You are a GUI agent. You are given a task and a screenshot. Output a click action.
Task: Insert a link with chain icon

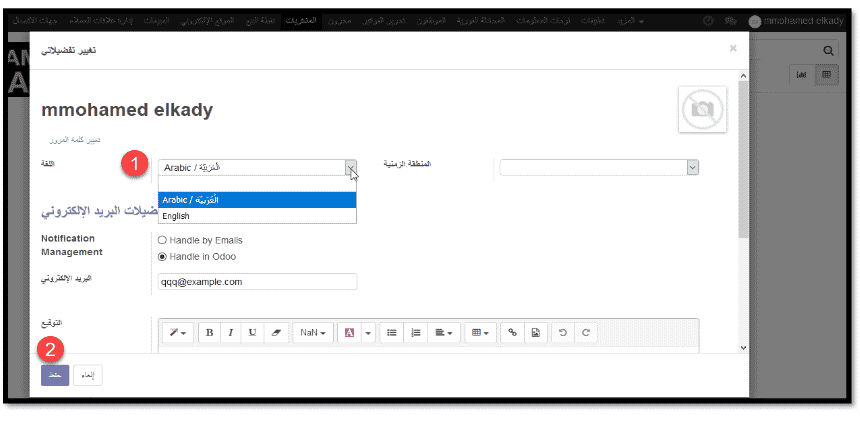[513, 333]
